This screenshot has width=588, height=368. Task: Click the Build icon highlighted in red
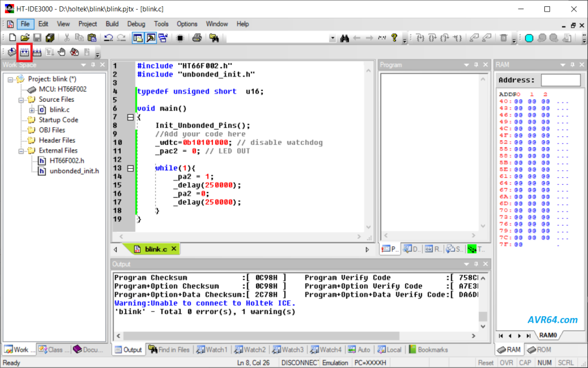coord(25,52)
